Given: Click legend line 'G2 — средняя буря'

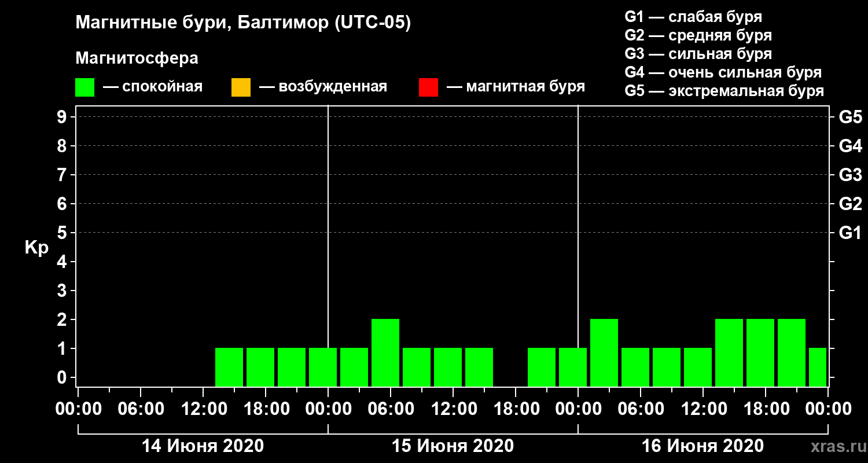Looking at the screenshot, I should (x=698, y=35).
